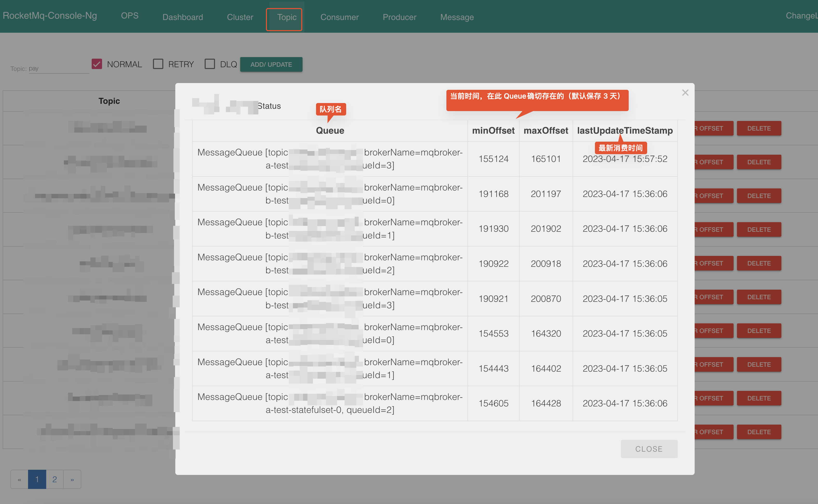Click the next page arrow »
818x504 pixels.
72,479
